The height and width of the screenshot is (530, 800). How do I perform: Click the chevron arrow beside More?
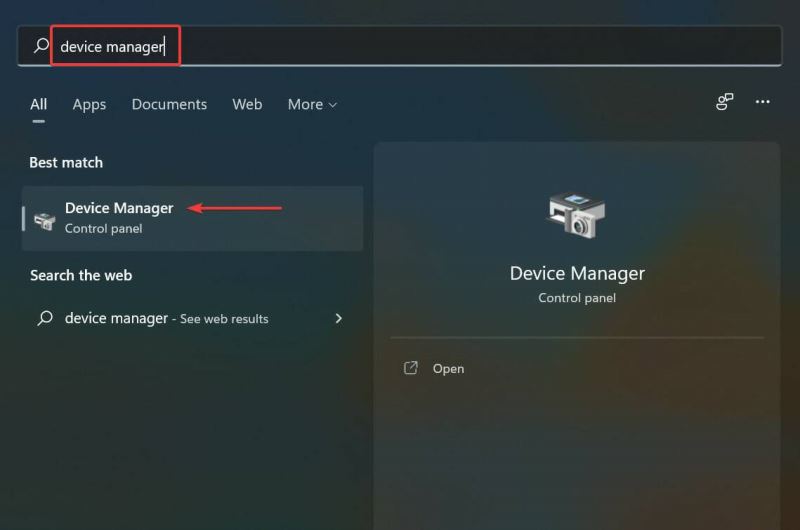[x=333, y=105]
